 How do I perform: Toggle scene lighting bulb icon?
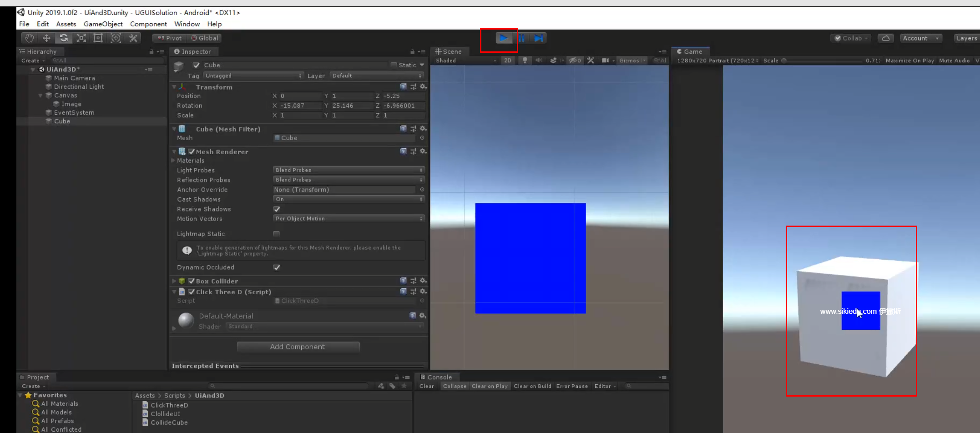pos(525,60)
